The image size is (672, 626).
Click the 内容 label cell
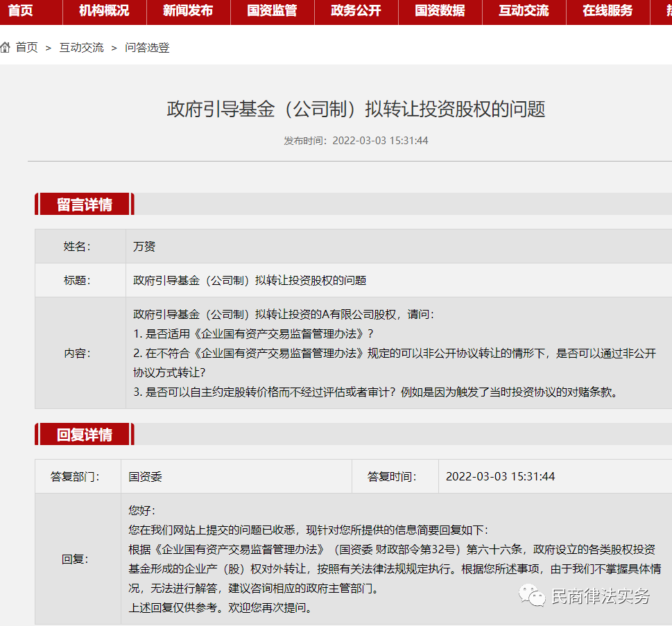(80, 353)
